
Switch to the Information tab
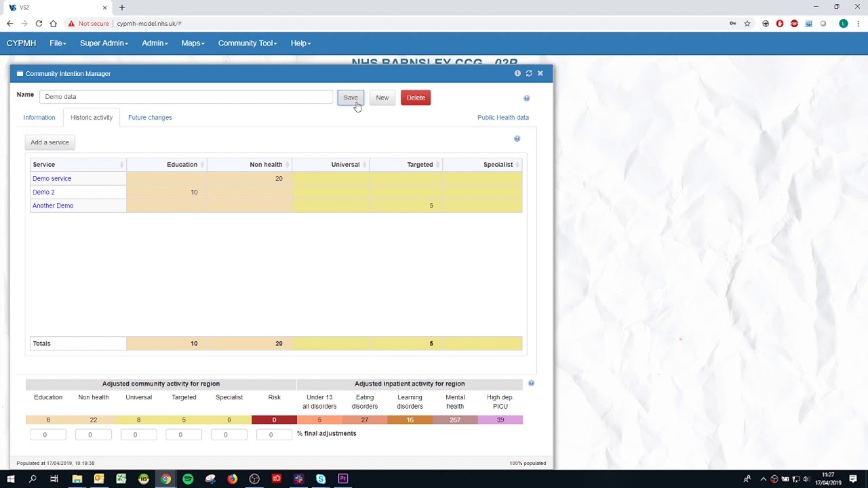39,118
